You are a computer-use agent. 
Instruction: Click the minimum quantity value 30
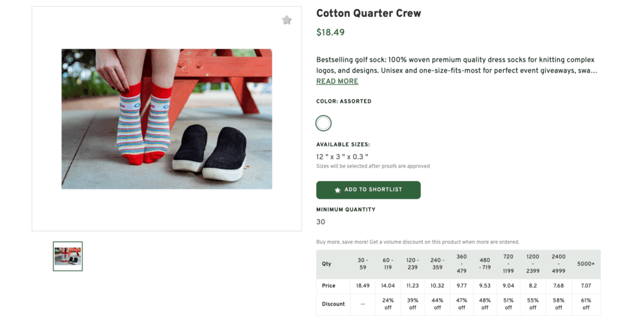pyautogui.click(x=321, y=222)
